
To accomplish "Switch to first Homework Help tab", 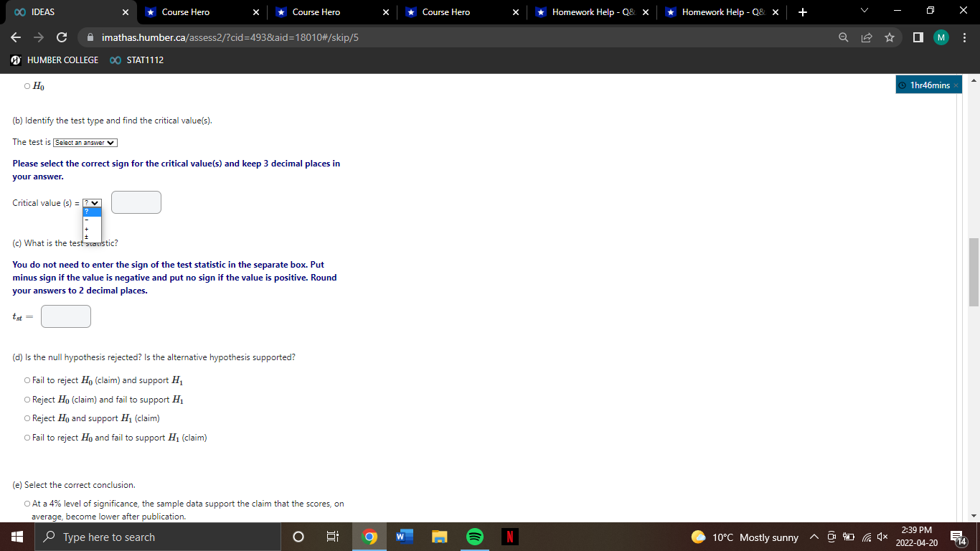I will pyautogui.click(x=593, y=12).
